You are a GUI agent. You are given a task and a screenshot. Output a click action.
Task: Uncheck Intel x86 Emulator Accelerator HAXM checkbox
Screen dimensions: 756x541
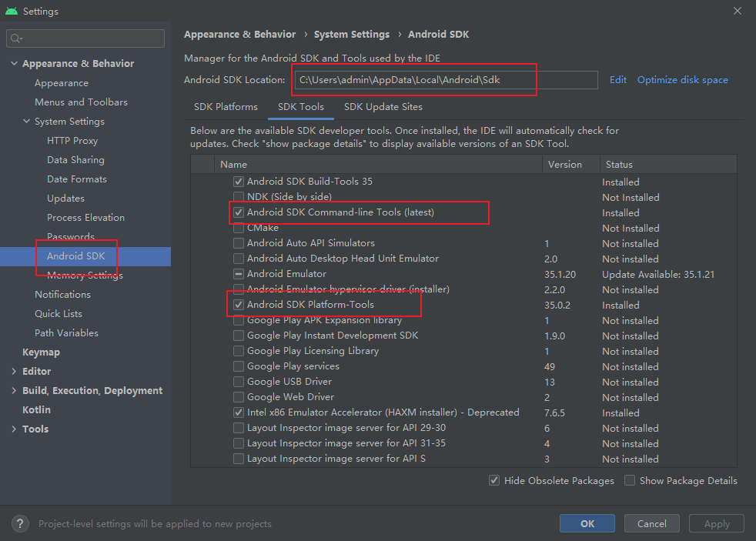tap(238, 412)
